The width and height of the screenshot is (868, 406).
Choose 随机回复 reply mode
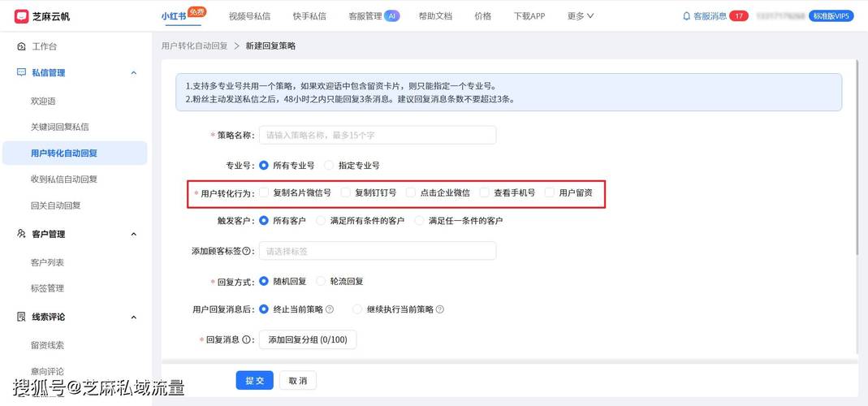pos(264,282)
